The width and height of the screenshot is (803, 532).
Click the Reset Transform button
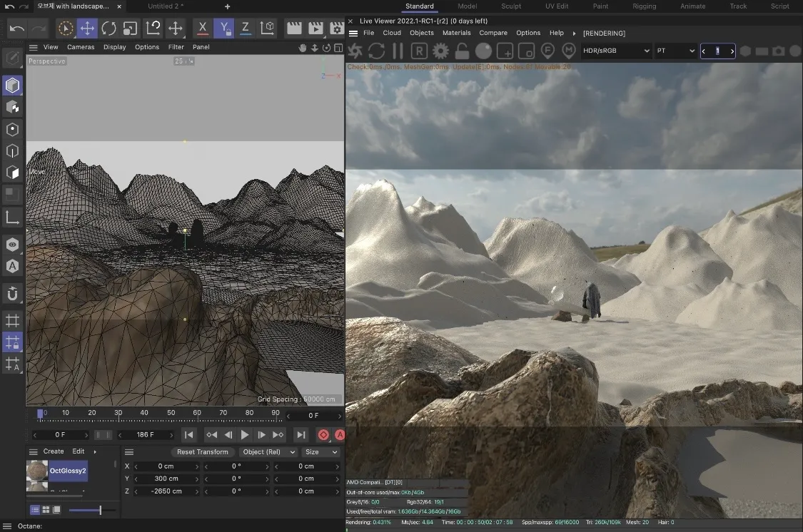tap(203, 452)
